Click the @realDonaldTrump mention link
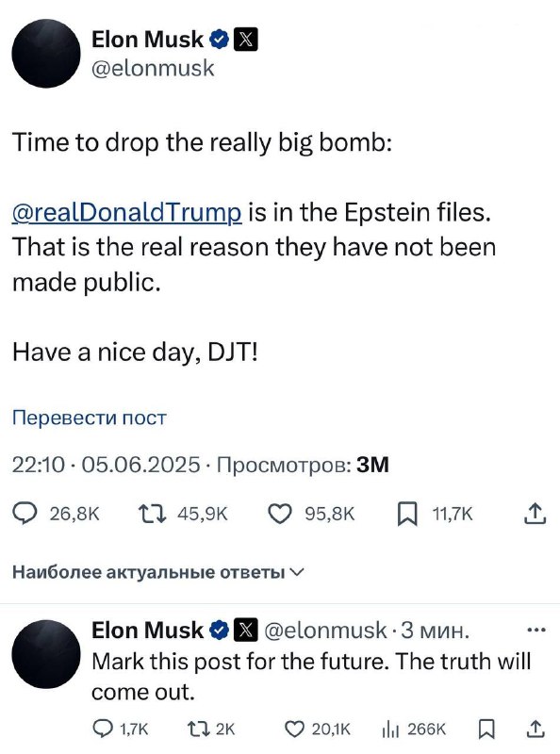The height and width of the screenshot is (754, 560). pyautogui.click(x=126, y=213)
